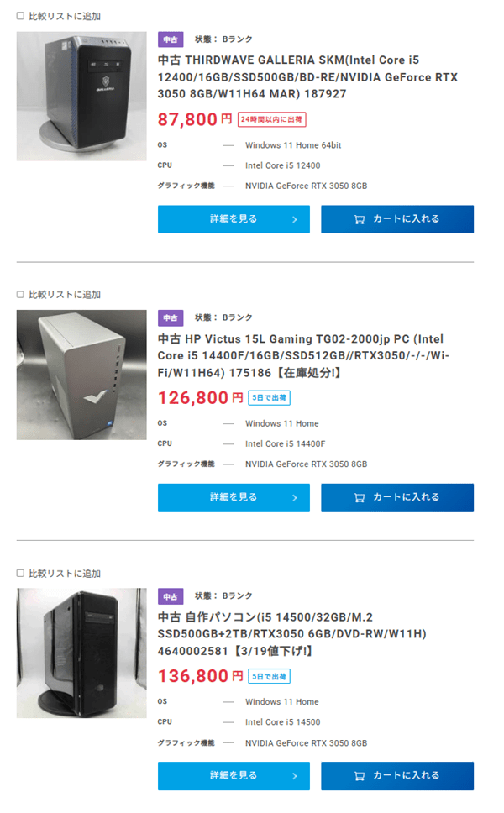The image size is (504, 813).
Task: Select the 中古 badge on the GALLERIA SKM listing
Action: (x=169, y=39)
